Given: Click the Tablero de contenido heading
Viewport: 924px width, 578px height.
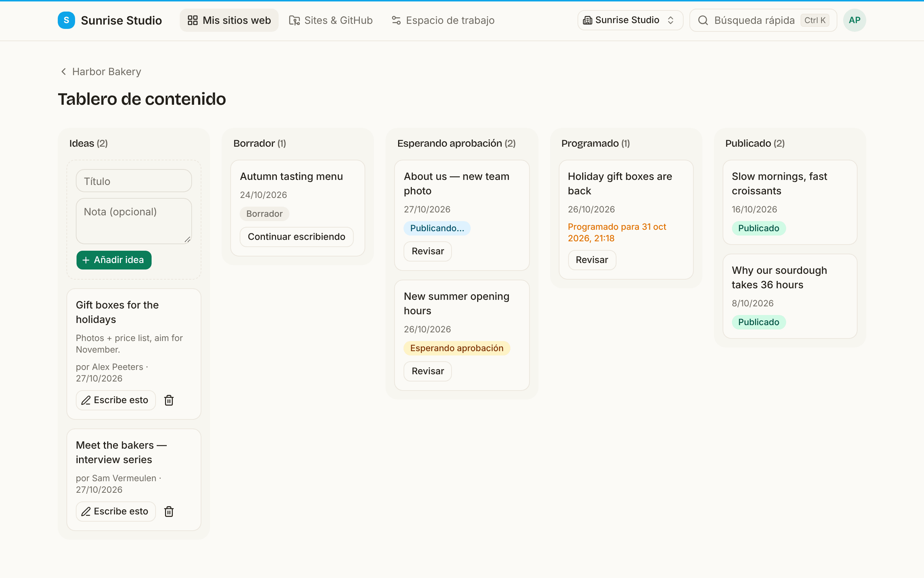Looking at the screenshot, I should click(x=141, y=99).
